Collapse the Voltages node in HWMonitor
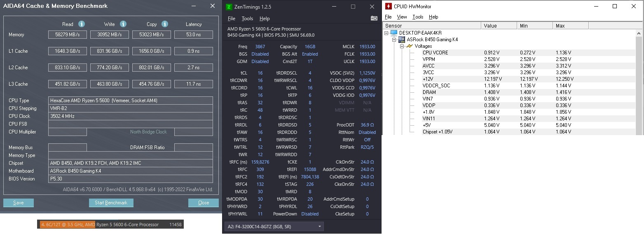 (x=402, y=46)
